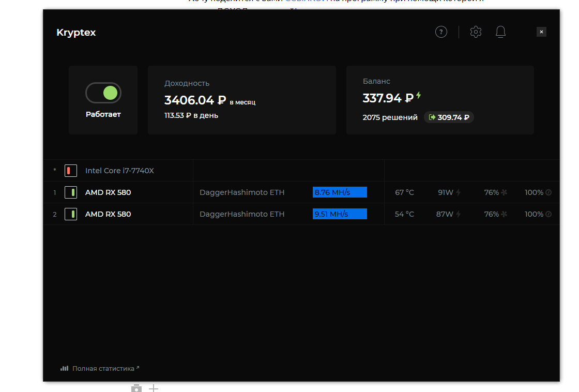Click DaggerHashimoto ETH in the 8.76 MH/s row
The height and width of the screenshot is (392, 579).
coord(242,192)
